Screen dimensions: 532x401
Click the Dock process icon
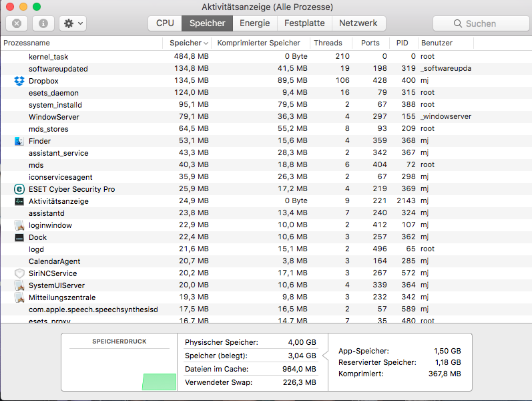click(x=19, y=237)
